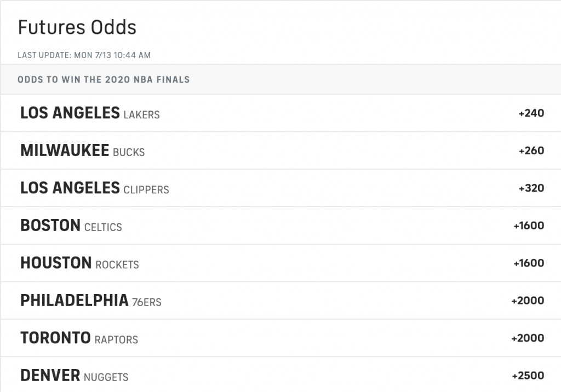Select the Lakers +240 odds
561x392 pixels.
[x=531, y=113]
